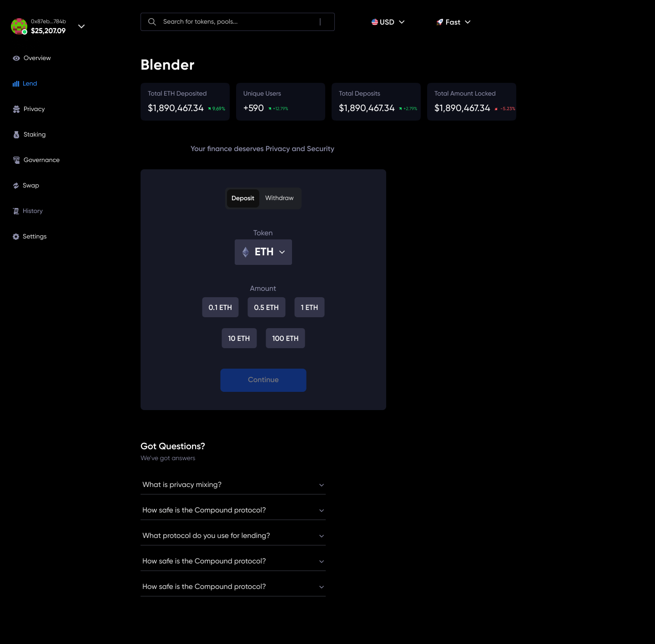Expand "What is privacy mixing?" question
The image size is (655, 644).
tap(233, 485)
